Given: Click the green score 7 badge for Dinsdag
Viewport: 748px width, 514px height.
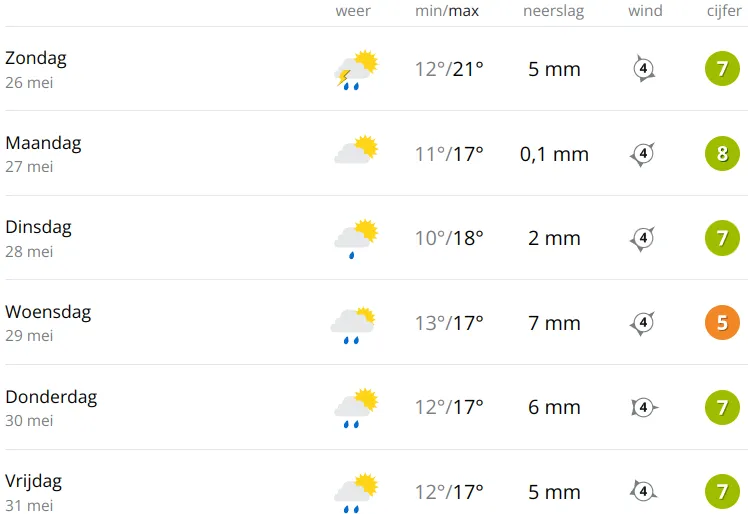Looking at the screenshot, I should click(722, 238).
